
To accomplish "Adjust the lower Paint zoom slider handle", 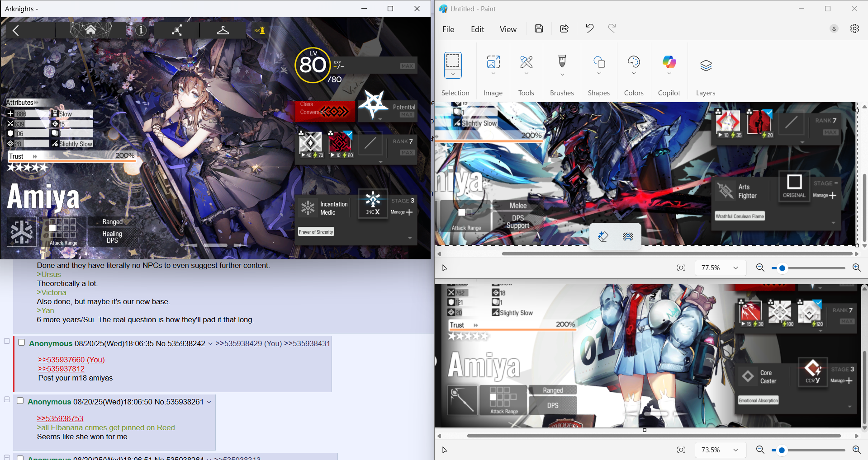I will click(x=782, y=450).
